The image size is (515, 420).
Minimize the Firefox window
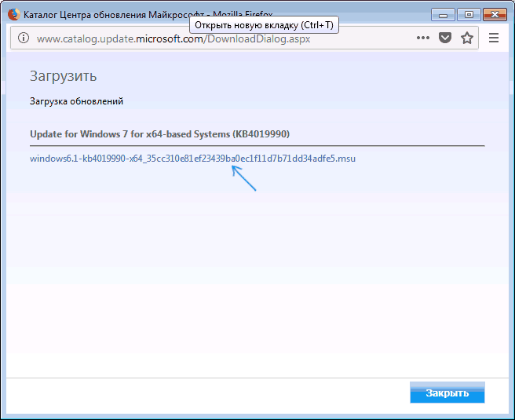click(x=443, y=15)
